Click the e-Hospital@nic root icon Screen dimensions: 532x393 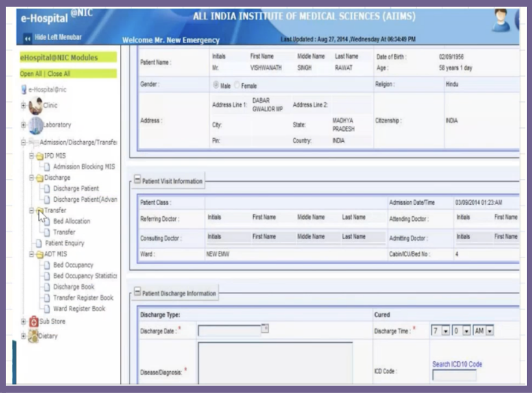24,90
